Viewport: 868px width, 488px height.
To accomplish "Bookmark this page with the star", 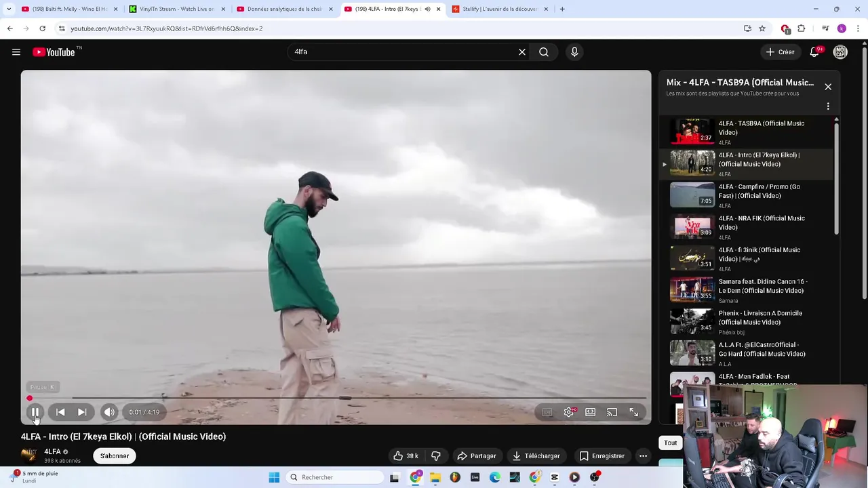I will coord(762,28).
